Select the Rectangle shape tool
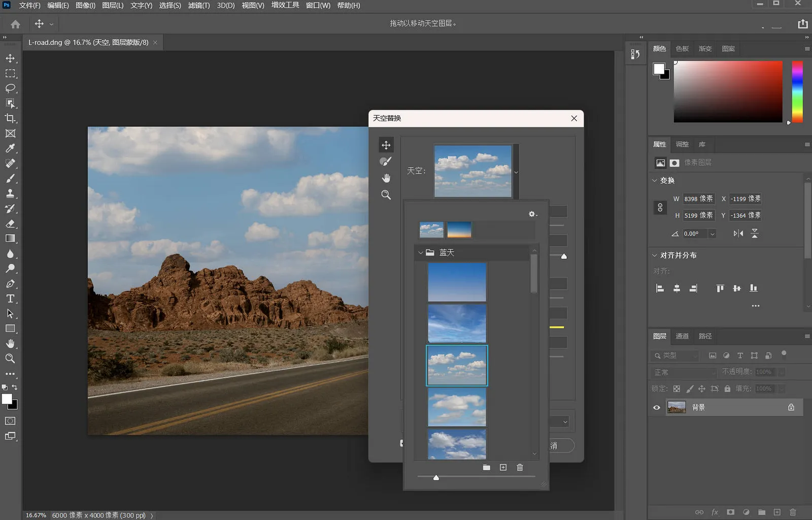 (x=10, y=329)
